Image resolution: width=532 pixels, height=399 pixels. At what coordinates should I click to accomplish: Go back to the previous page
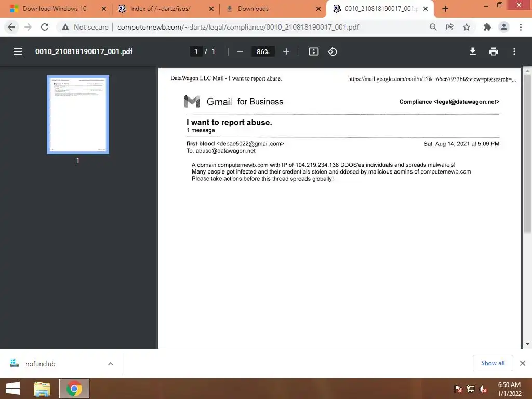(11, 27)
